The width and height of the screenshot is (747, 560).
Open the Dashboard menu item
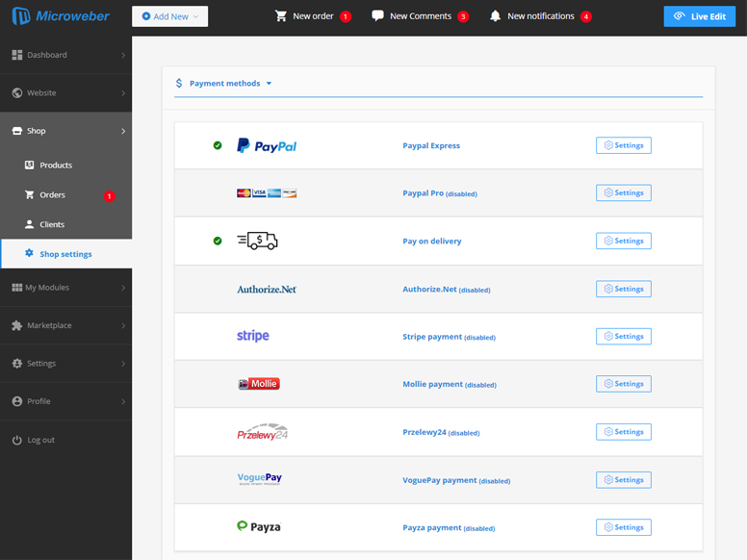(x=65, y=55)
